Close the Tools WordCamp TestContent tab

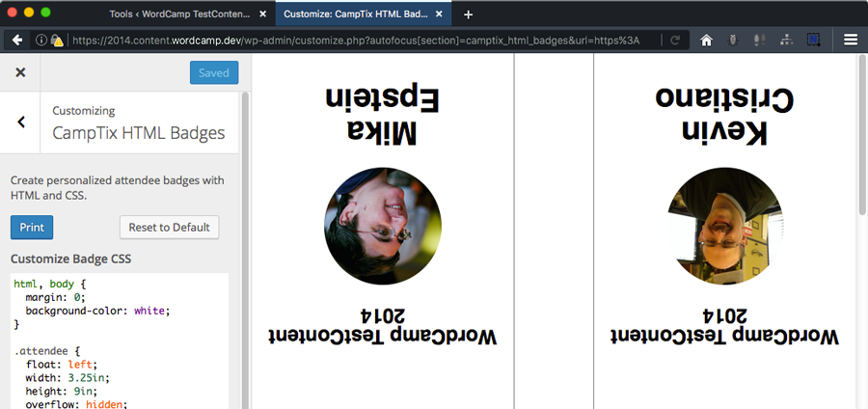[x=262, y=14]
